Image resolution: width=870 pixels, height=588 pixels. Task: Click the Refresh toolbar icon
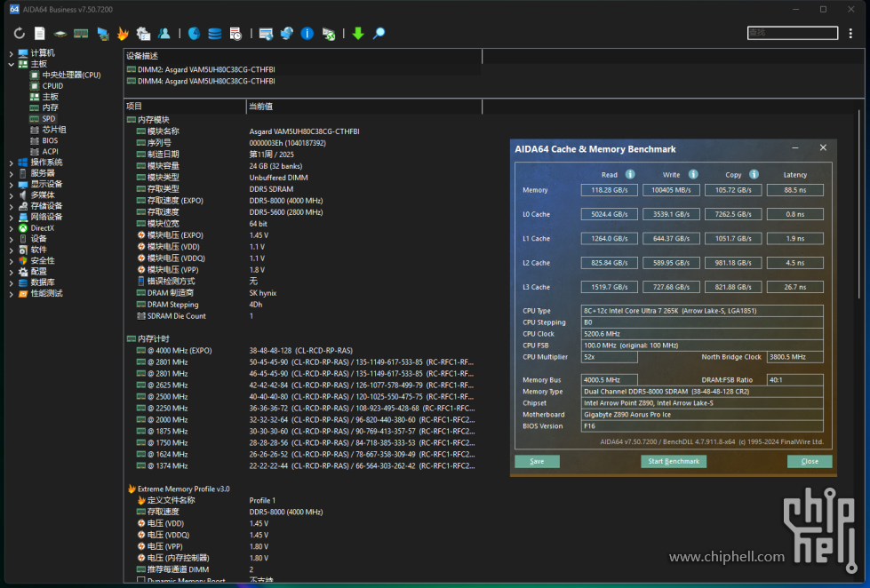[x=20, y=34]
